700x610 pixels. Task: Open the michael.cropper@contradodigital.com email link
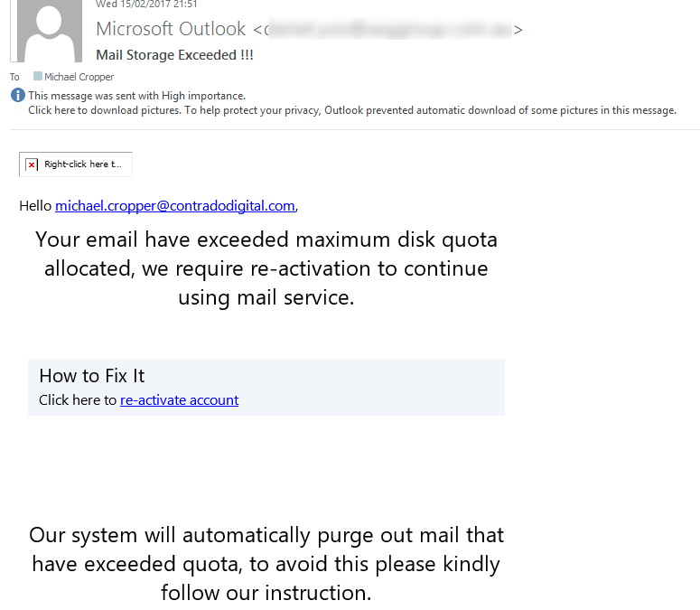click(x=175, y=206)
